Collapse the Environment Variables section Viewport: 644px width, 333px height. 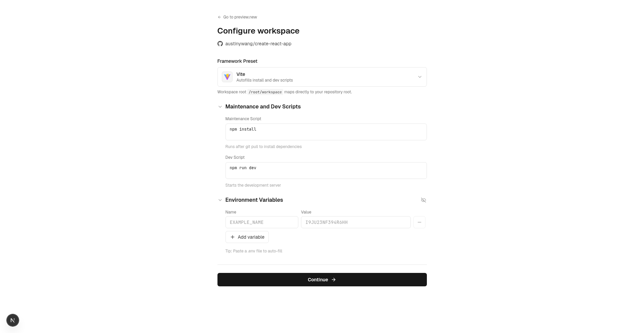[x=220, y=200]
